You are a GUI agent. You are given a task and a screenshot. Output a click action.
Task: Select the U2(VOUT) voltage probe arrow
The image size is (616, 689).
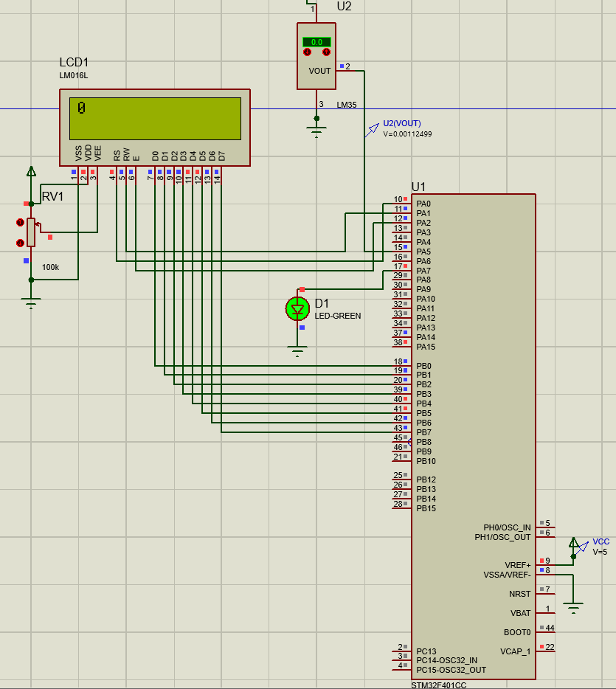tap(372, 130)
